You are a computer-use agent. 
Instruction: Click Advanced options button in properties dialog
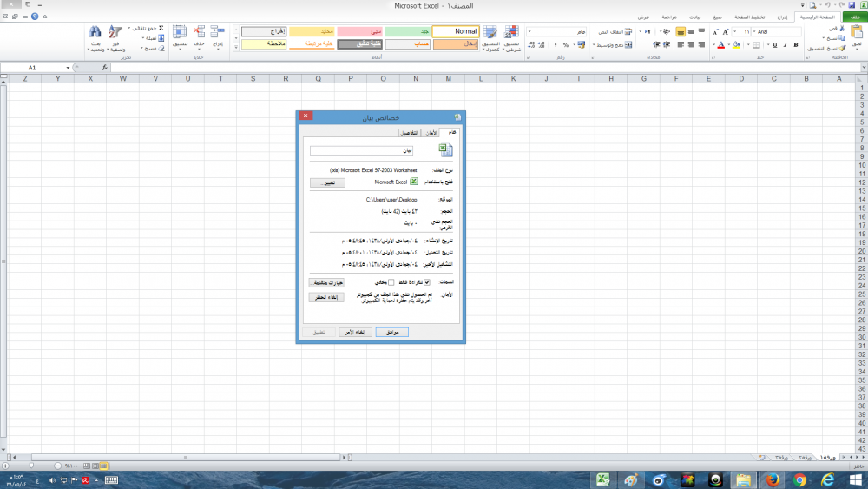[x=326, y=282]
